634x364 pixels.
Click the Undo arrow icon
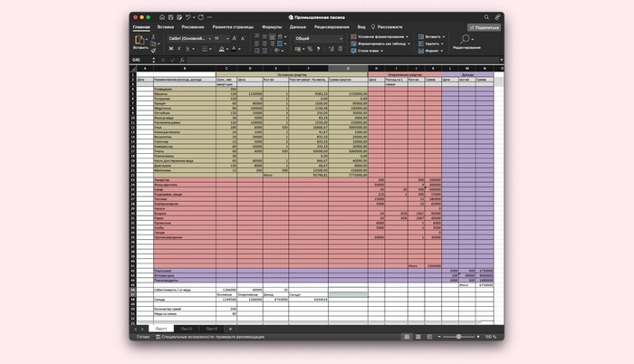coord(188,17)
